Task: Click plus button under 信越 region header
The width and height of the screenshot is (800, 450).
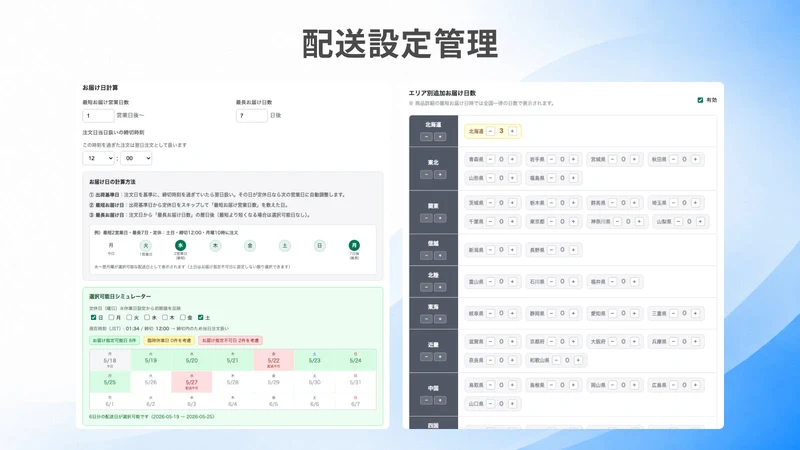Action: 440,255
